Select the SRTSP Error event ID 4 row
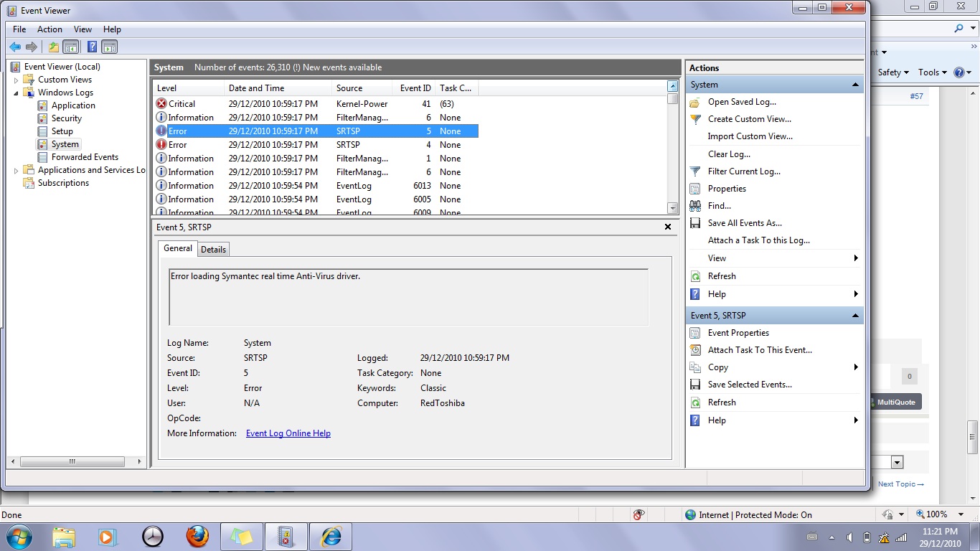Viewport: 980px width, 551px height. [x=316, y=145]
